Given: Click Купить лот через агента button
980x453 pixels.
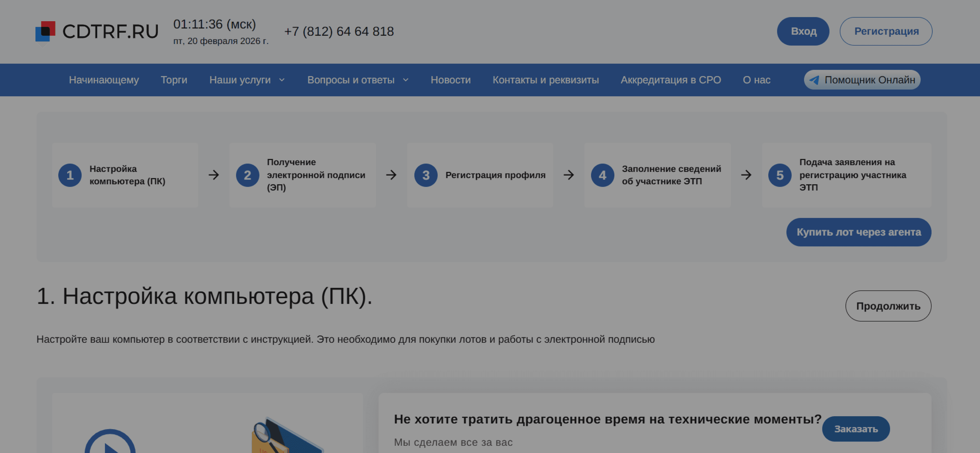Looking at the screenshot, I should point(858,232).
